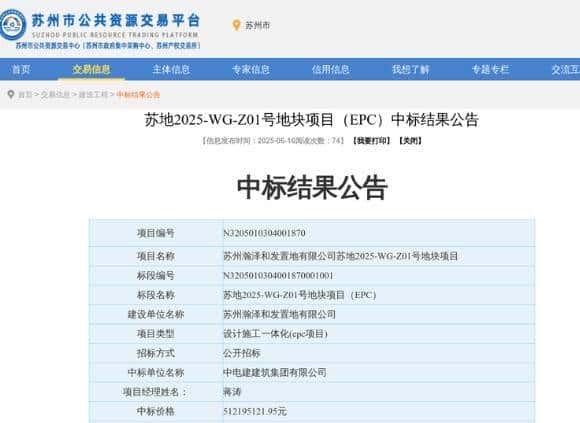This screenshot has height=423, width=580.
Task: Click the Suzhou Public Resource Trading Platform subtitle
Action: (x=115, y=35)
